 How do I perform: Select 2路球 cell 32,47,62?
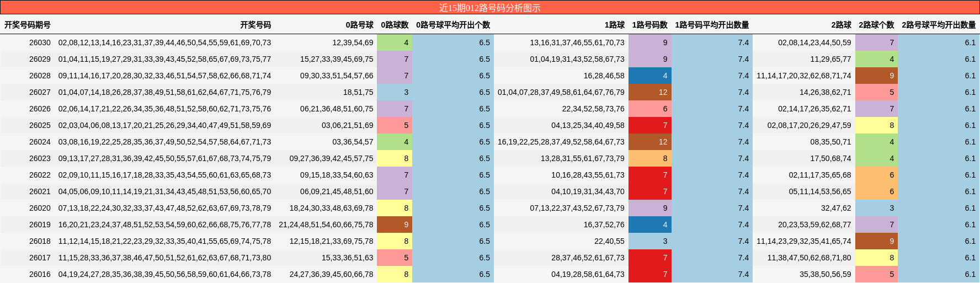(x=837, y=208)
